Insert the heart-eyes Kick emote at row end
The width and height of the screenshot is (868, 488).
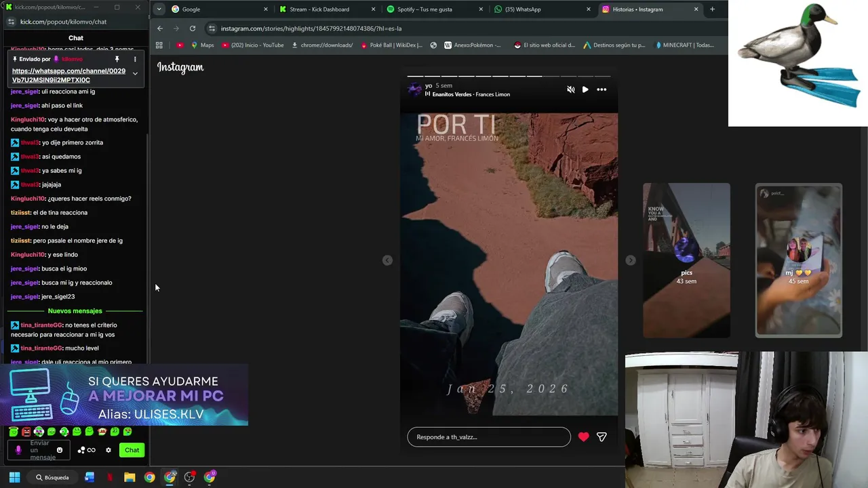(127, 432)
